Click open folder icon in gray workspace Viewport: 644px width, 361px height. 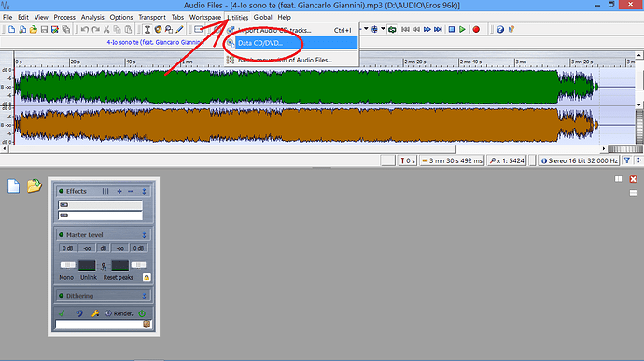click(35, 186)
